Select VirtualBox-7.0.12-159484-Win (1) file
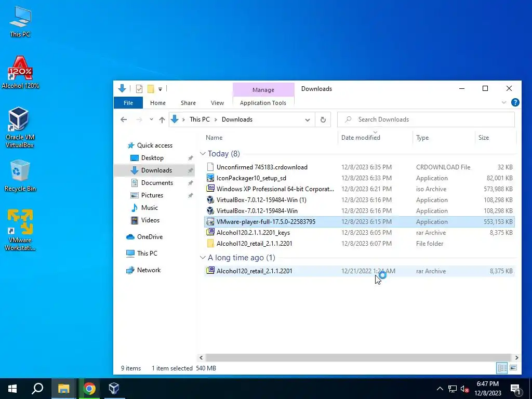 [360, 200]
